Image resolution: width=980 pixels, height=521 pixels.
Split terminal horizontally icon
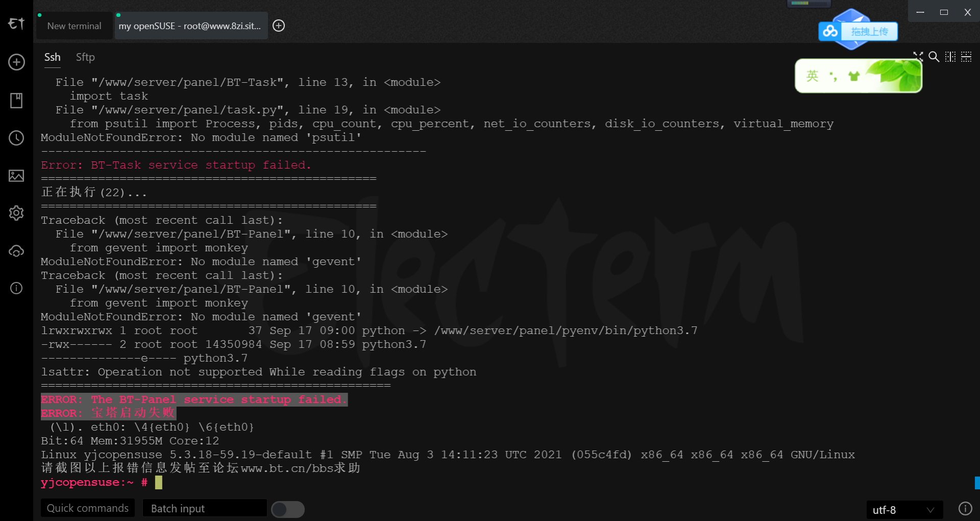point(966,57)
